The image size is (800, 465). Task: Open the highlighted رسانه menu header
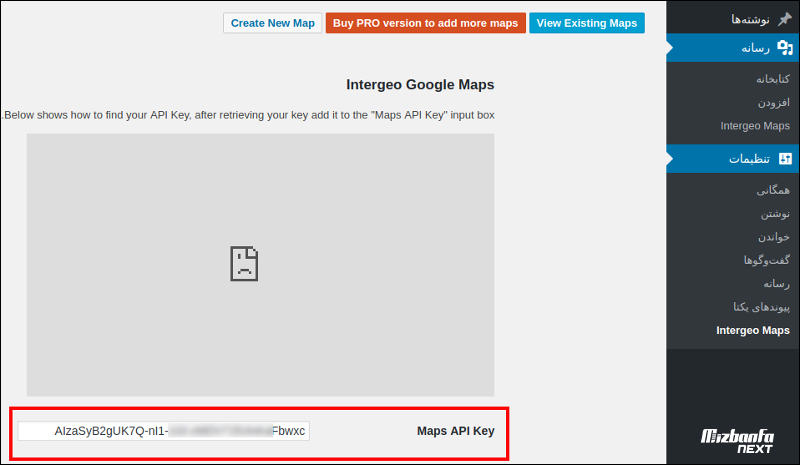click(733, 48)
